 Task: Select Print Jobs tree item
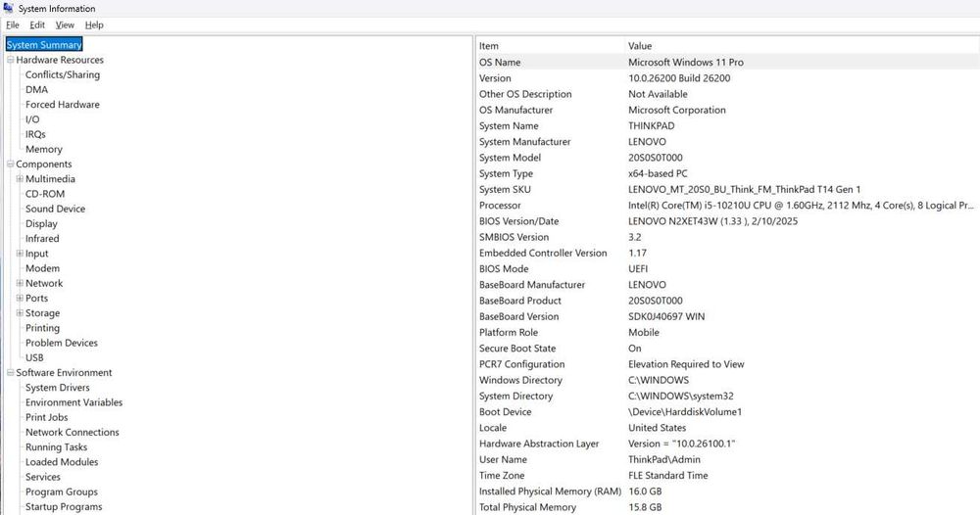[46, 418]
